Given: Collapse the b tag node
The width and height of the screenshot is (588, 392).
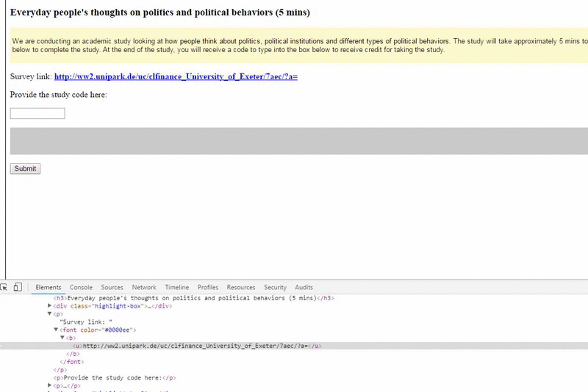Looking at the screenshot, I should pyautogui.click(x=62, y=338).
